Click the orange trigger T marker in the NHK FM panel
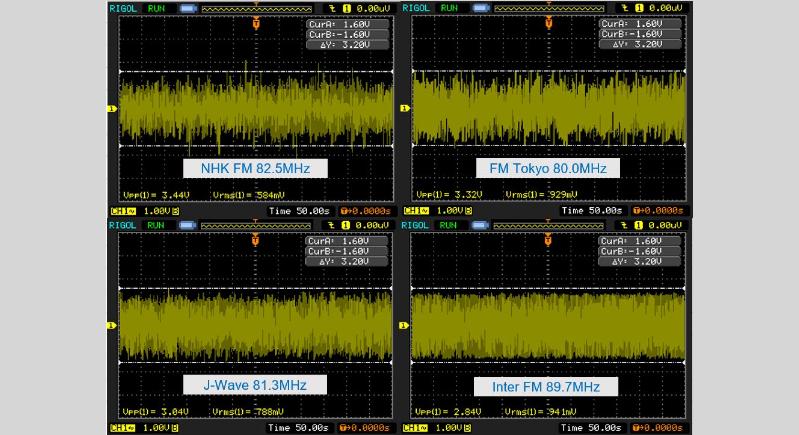Viewport: 799px width, 435px height. [256, 23]
